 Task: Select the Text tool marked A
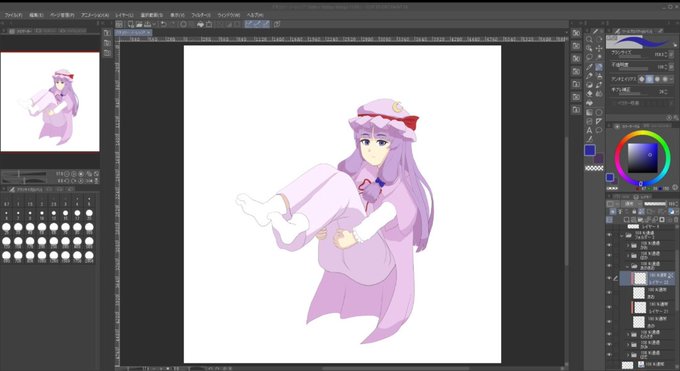589,130
